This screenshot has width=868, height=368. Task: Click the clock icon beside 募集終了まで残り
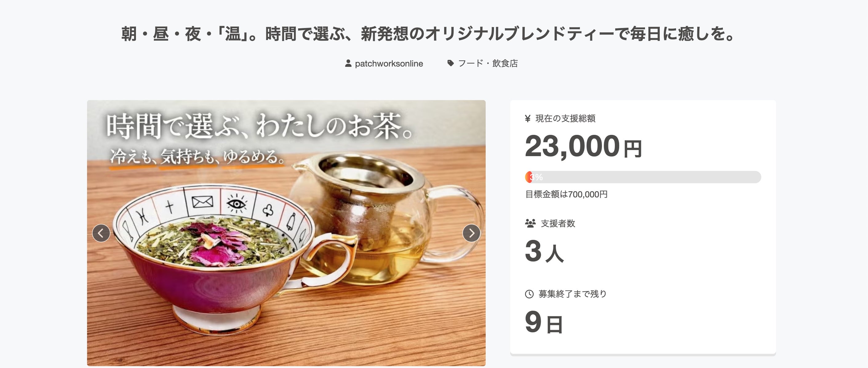pos(529,294)
